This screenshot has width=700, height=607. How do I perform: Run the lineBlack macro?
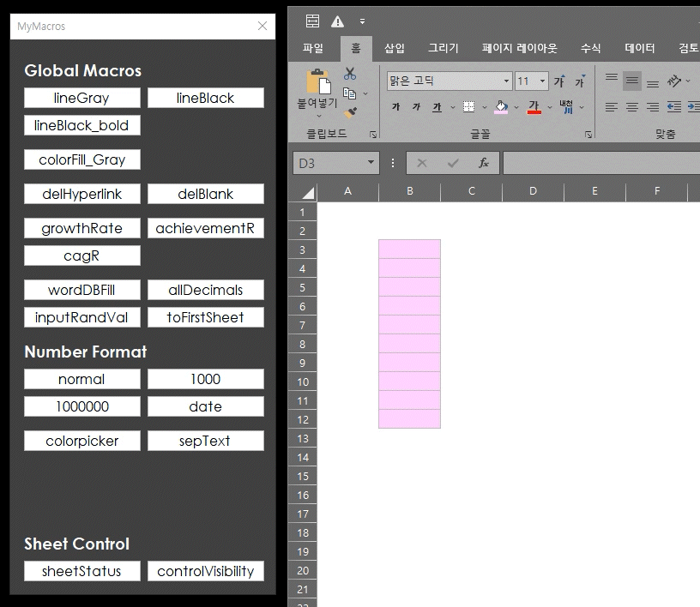(x=206, y=98)
